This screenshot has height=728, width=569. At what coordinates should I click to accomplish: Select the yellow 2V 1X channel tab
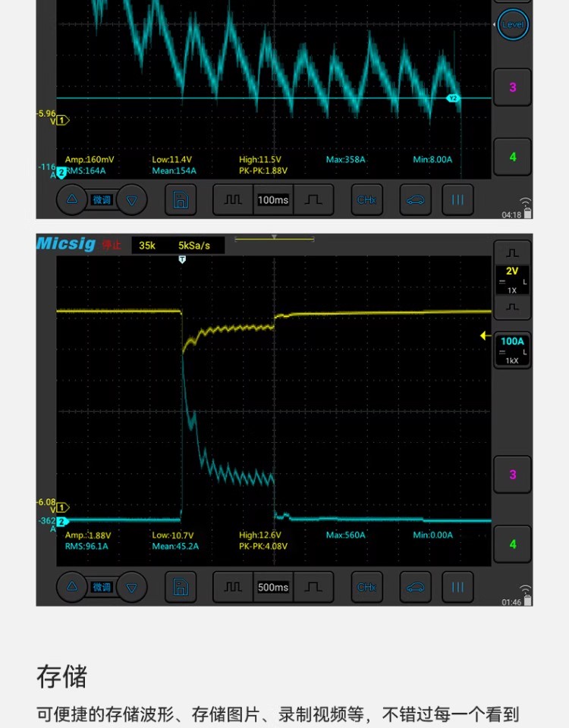pos(512,279)
